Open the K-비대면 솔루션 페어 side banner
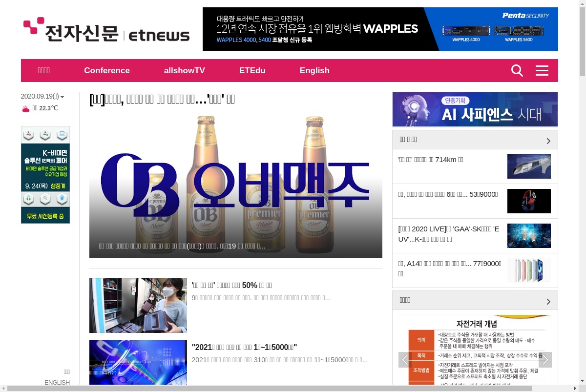 pos(45,175)
